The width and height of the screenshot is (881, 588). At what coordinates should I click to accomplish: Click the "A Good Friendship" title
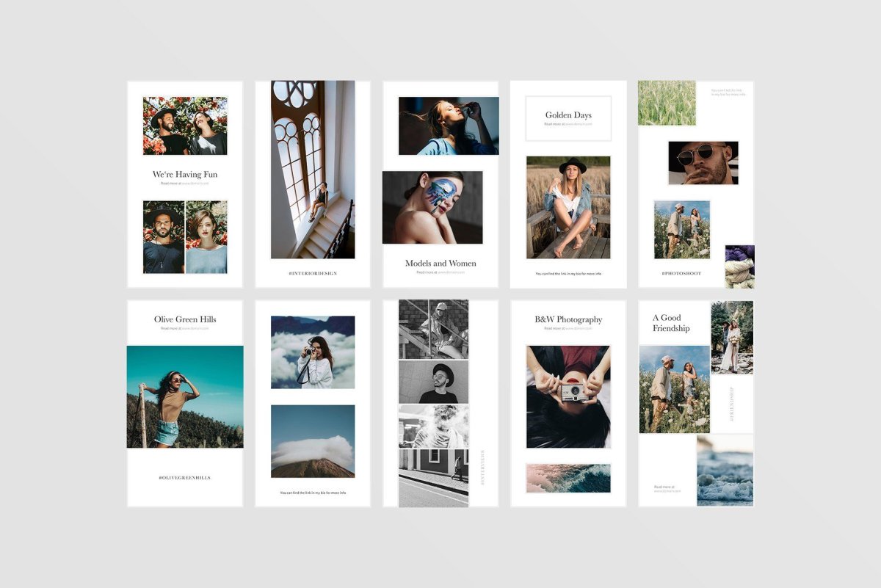(x=671, y=323)
